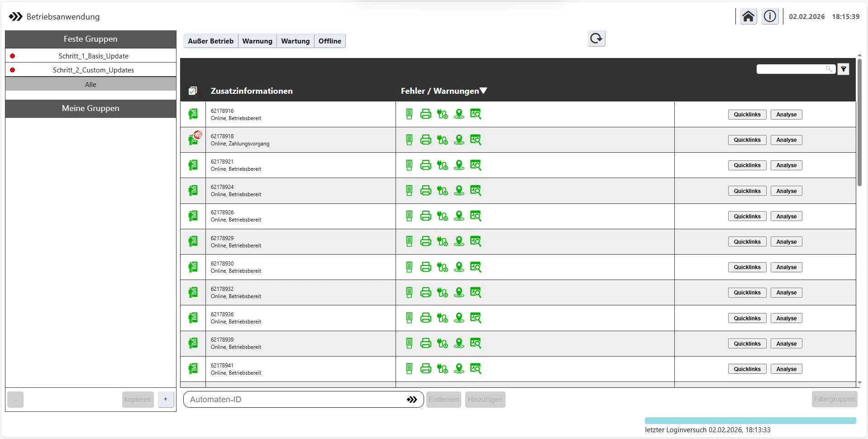Select the terminal device icon on row 62178918
Image resolution: width=868 pixels, height=439 pixels.
point(194,140)
